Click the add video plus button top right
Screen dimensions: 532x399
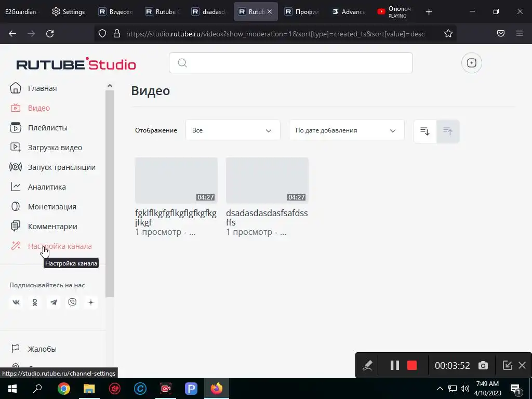pos(472,63)
